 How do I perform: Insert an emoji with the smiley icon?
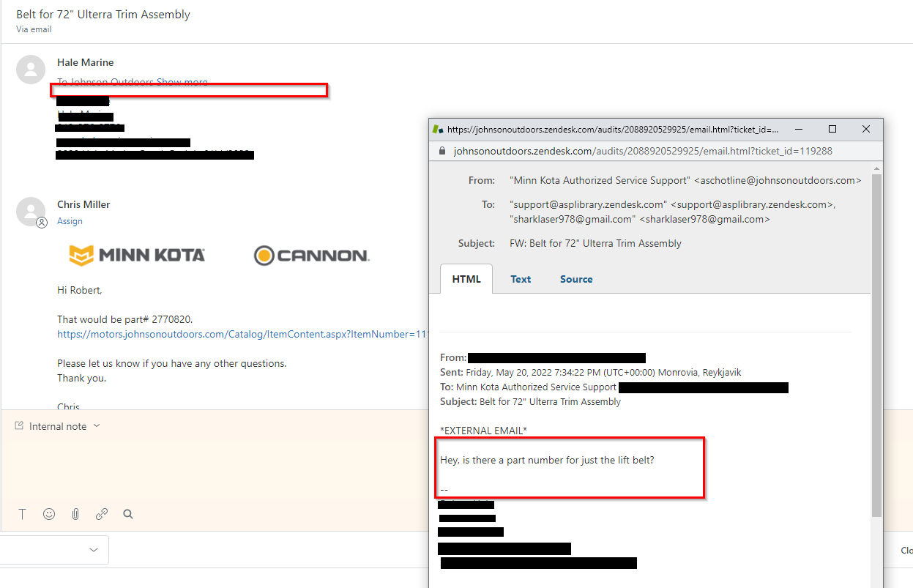[49, 514]
